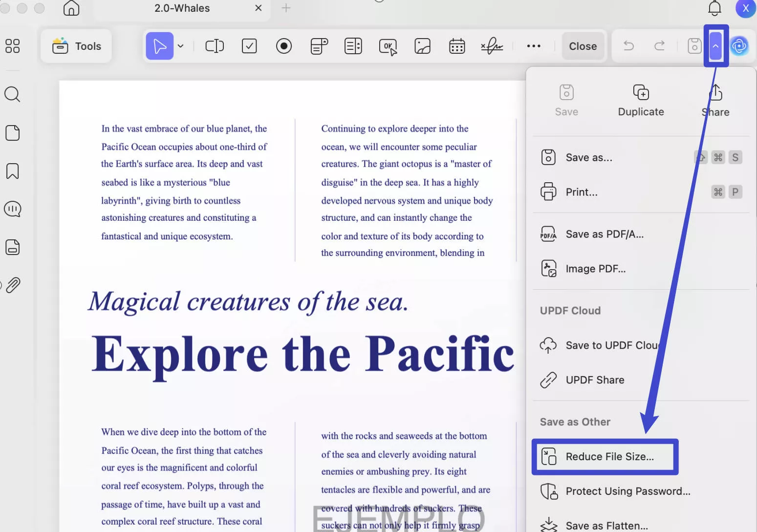
Task: Click the Close form editing button
Action: [583, 46]
